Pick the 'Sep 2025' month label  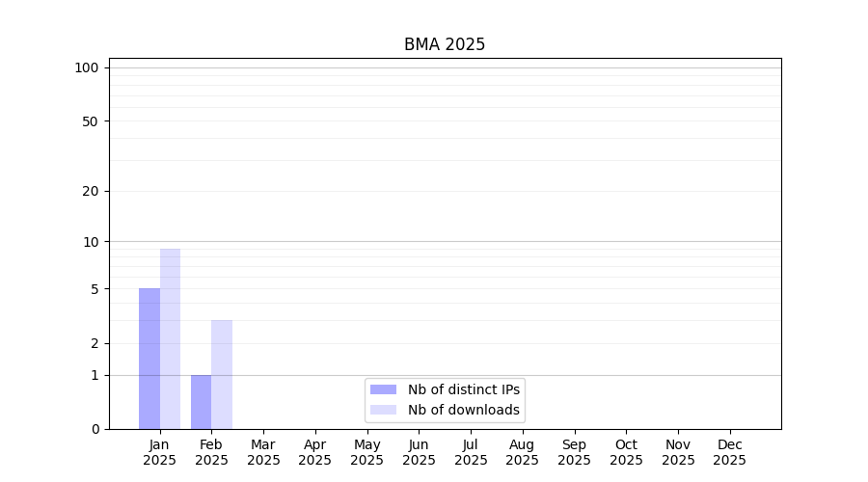(x=574, y=452)
